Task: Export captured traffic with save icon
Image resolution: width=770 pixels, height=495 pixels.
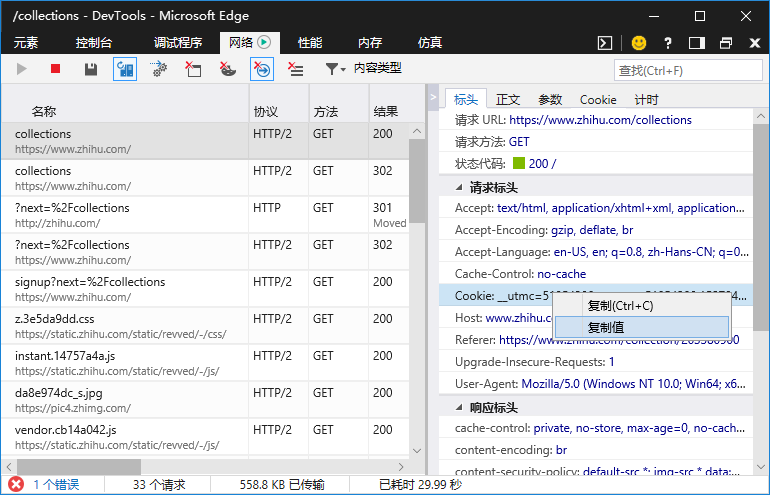Action: point(91,69)
